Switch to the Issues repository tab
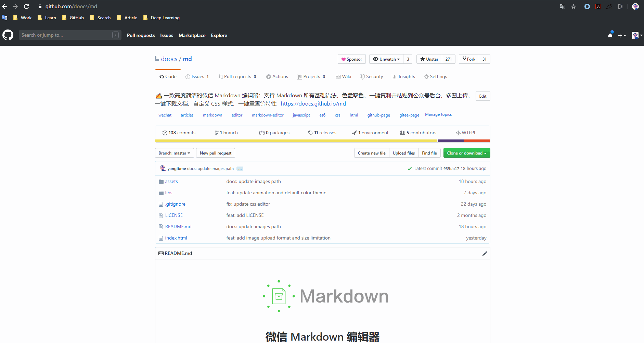Image resolution: width=644 pixels, height=343 pixels. click(x=197, y=77)
